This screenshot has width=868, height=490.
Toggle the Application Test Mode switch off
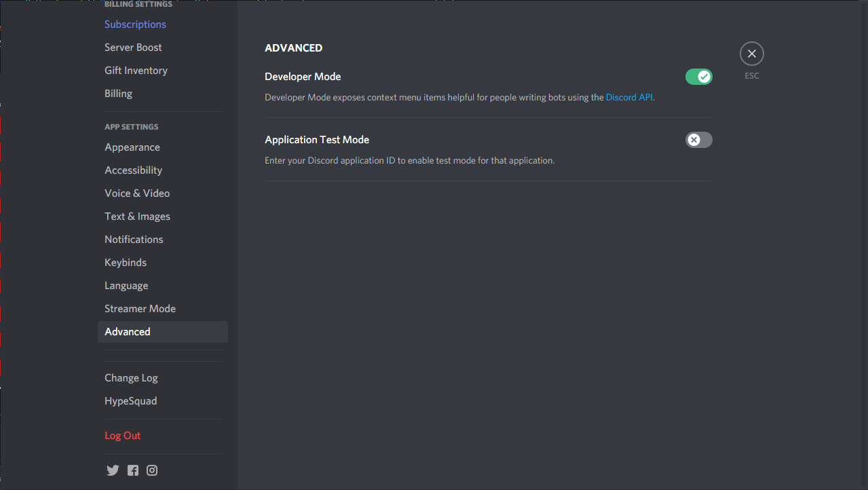(698, 140)
